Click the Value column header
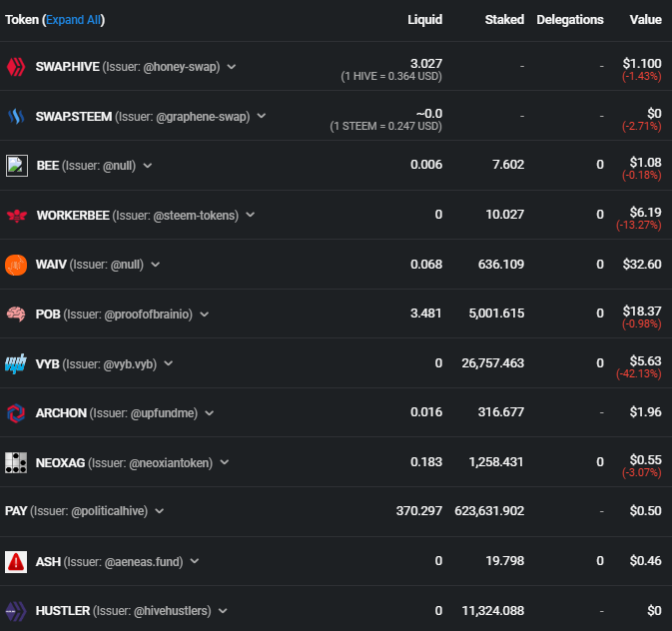This screenshot has height=631, width=672. pos(645,20)
